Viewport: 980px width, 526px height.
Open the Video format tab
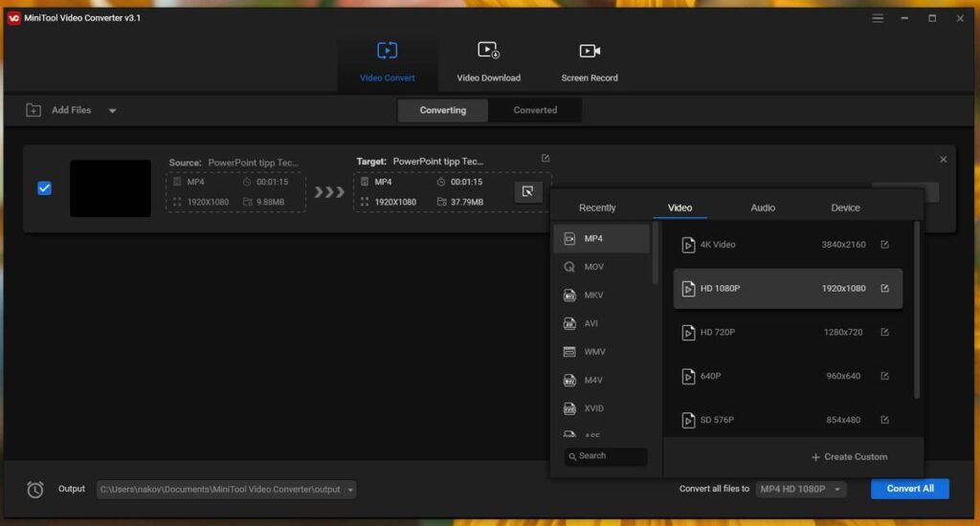[x=679, y=208]
